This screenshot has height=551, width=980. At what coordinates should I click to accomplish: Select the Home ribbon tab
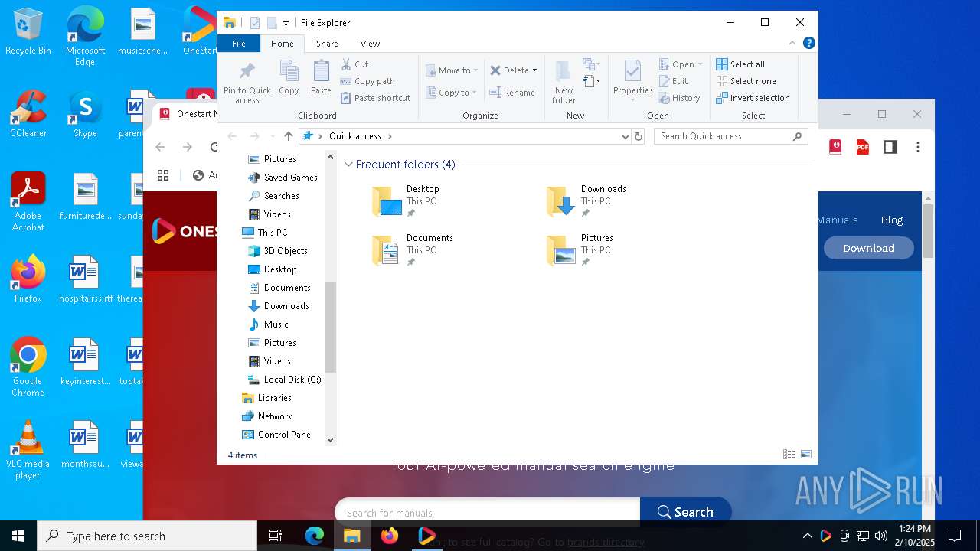[282, 44]
